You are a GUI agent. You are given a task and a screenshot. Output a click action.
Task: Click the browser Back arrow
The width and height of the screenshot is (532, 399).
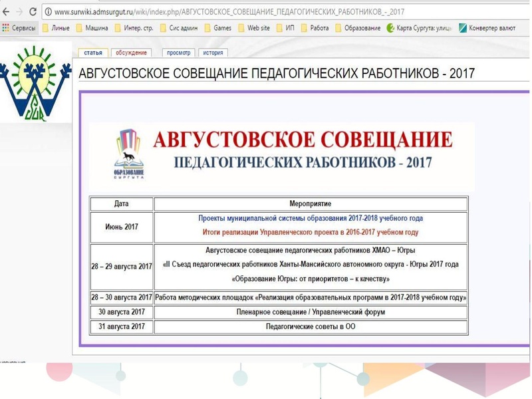[7, 11]
